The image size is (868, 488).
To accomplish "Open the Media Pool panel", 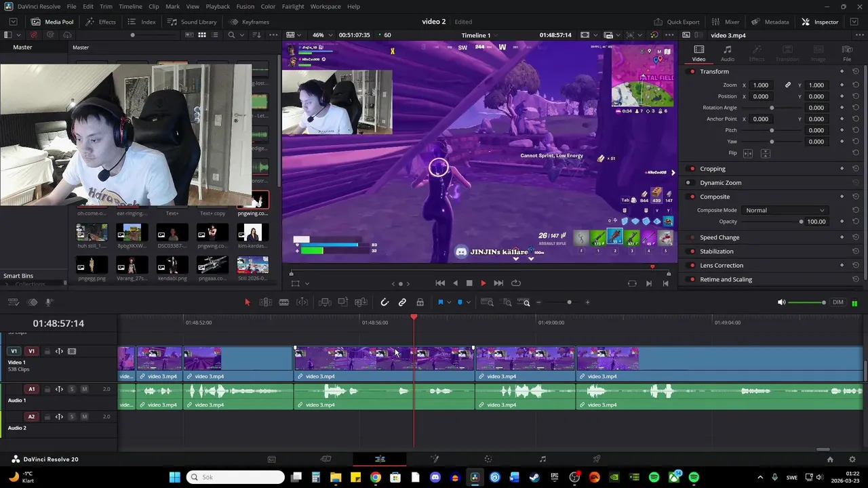I will coord(52,22).
